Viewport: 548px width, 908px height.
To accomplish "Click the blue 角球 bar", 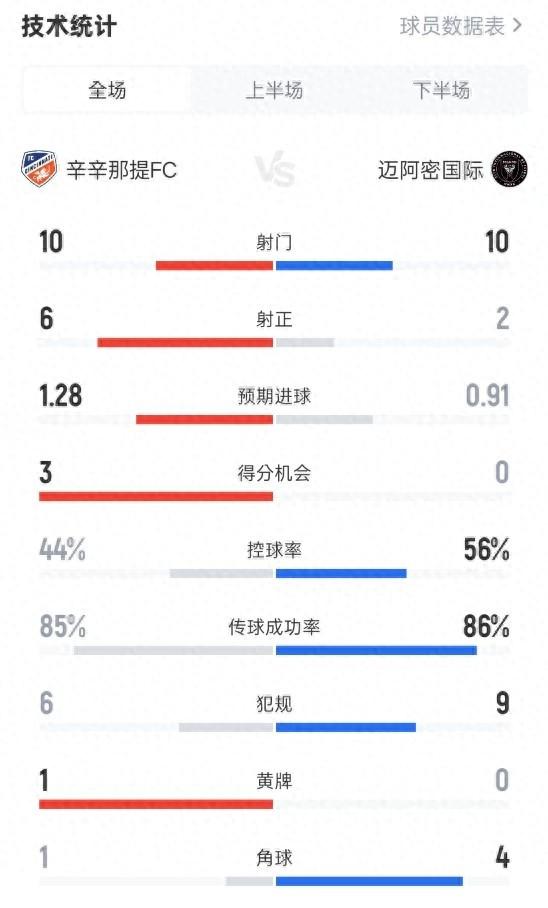I will [x=370, y=881].
